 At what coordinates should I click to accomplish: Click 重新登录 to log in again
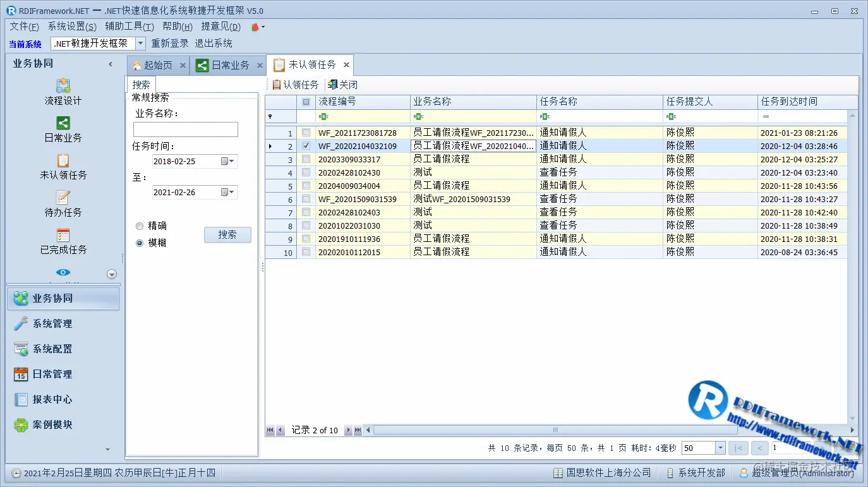coord(170,44)
